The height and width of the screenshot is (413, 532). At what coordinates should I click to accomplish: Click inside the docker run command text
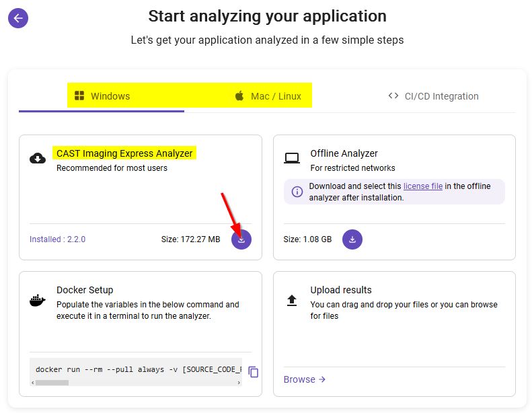pyautogui.click(x=135, y=369)
